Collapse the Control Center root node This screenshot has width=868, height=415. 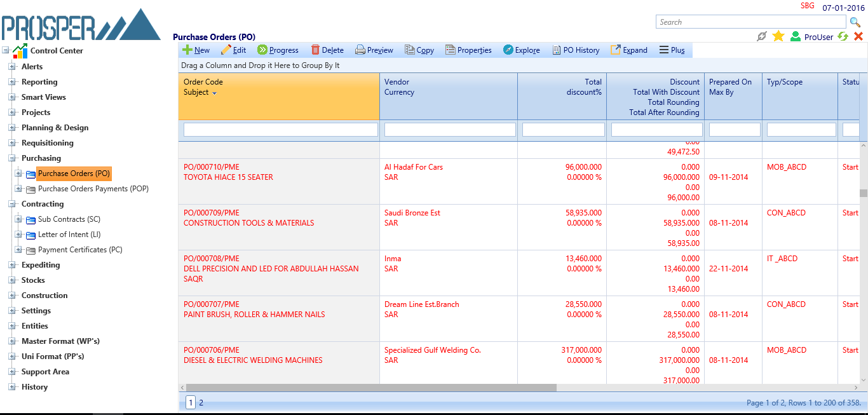[6, 50]
